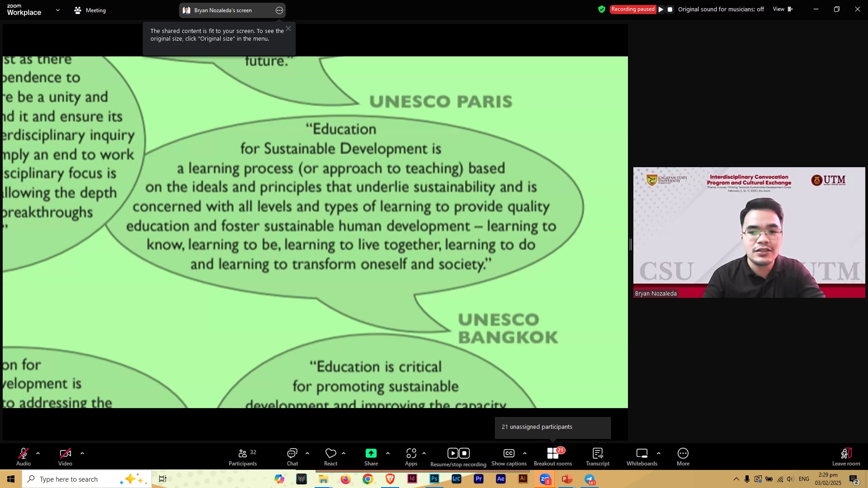The height and width of the screenshot is (488, 868).
Task: Click the Recording paused indicator
Action: click(632, 9)
